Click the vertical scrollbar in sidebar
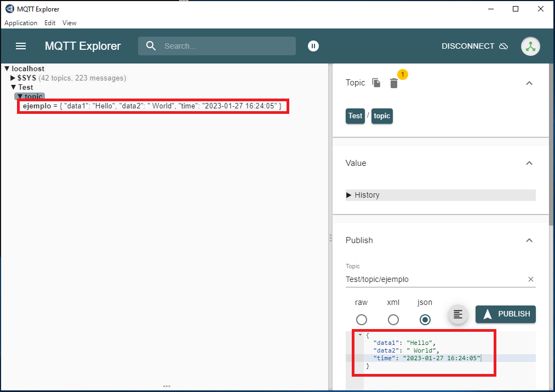This screenshot has height=392, width=555. [551, 145]
